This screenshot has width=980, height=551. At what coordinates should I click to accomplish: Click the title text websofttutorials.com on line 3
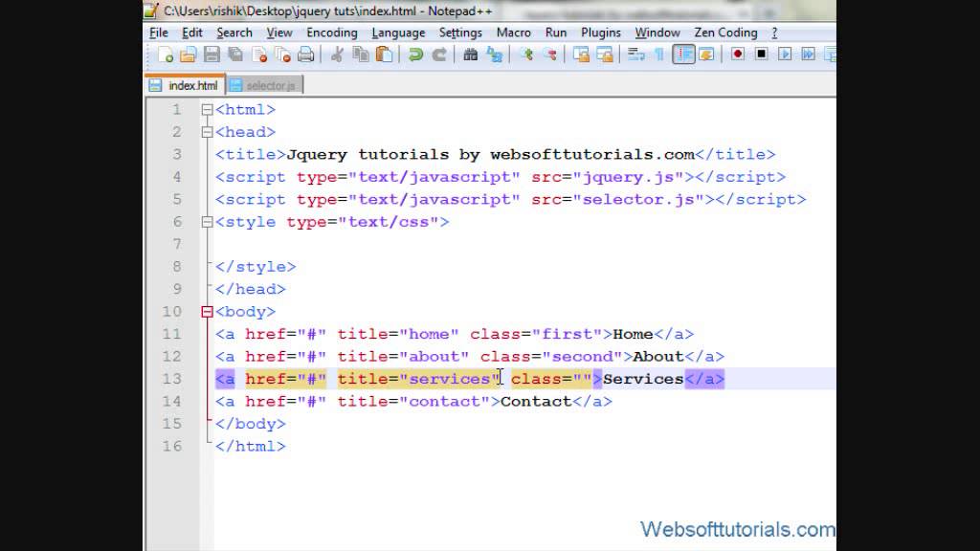(x=592, y=154)
